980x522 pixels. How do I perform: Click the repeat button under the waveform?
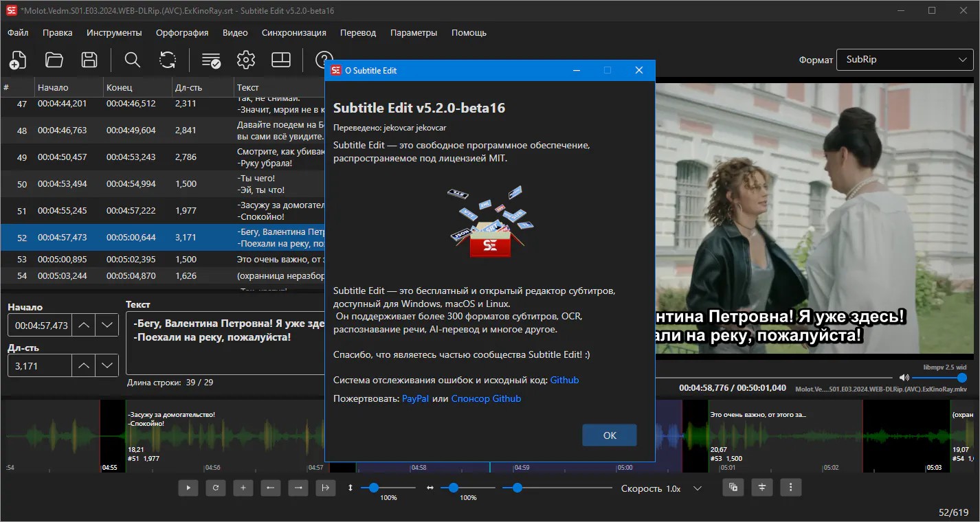coord(216,488)
